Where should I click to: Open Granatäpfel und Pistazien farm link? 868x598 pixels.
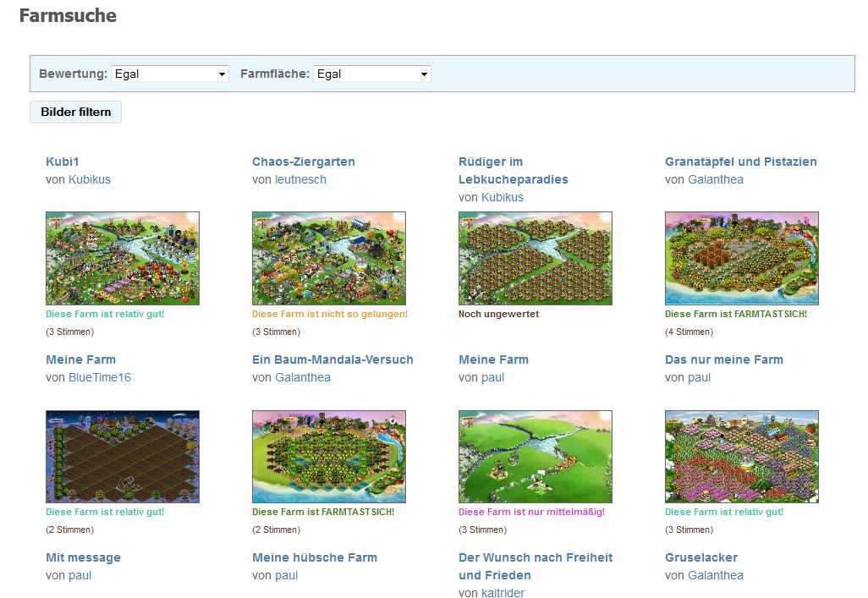click(x=741, y=162)
